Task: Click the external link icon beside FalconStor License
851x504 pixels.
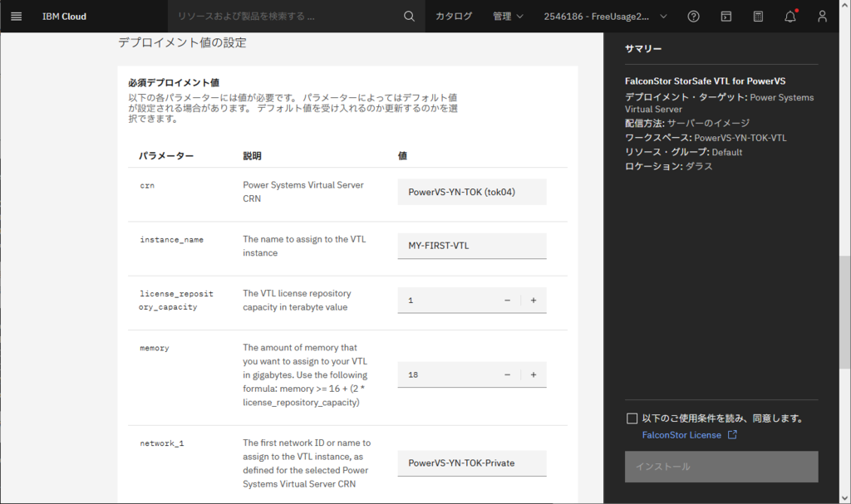Action: click(732, 434)
